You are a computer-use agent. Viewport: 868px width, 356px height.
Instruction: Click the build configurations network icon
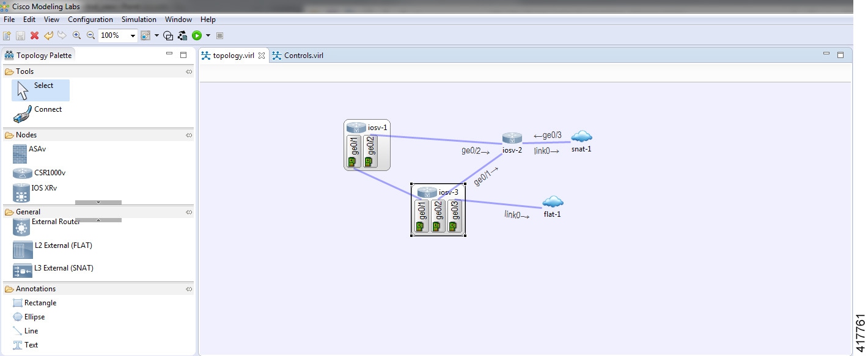[x=182, y=36]
